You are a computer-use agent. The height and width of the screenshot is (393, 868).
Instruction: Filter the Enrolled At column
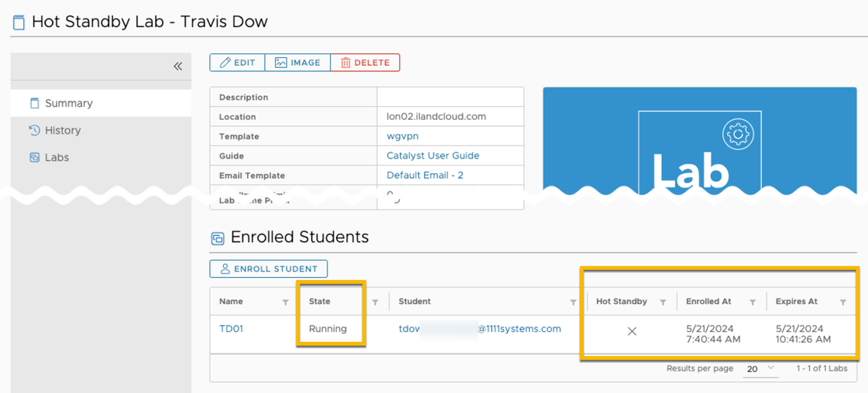click(753, 302)
